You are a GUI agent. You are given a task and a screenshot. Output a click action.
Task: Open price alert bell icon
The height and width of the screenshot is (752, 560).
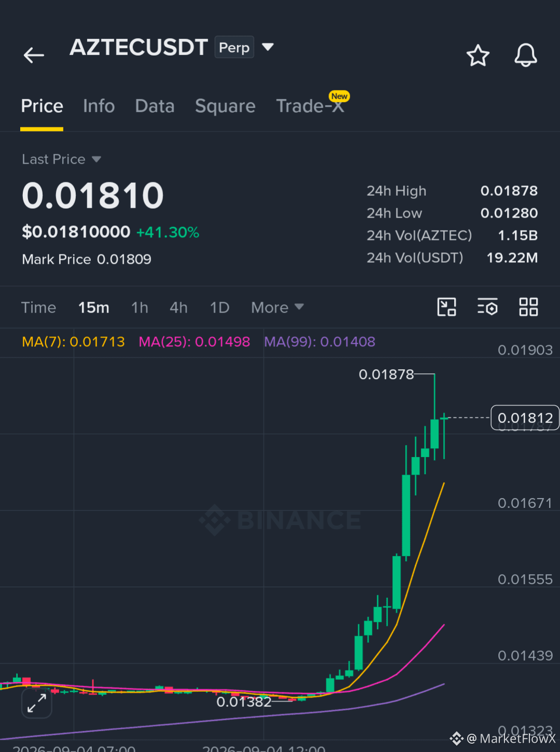[525, 55]
